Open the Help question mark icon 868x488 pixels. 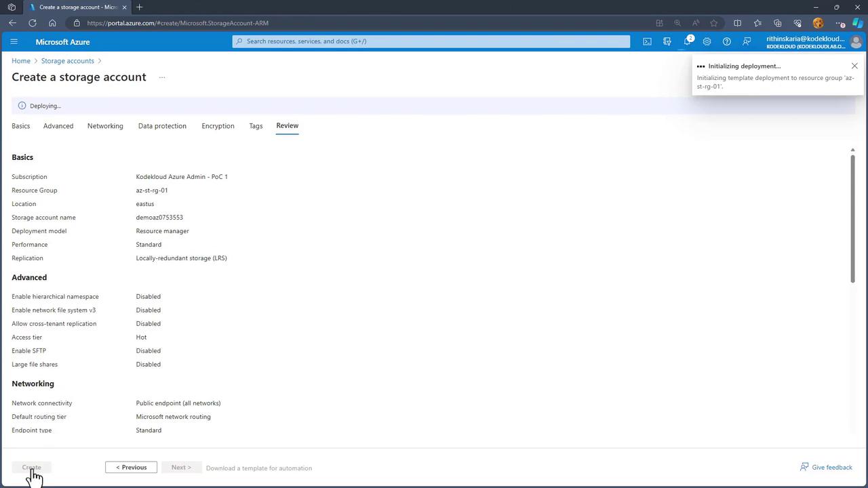click(x=727, y=41)
